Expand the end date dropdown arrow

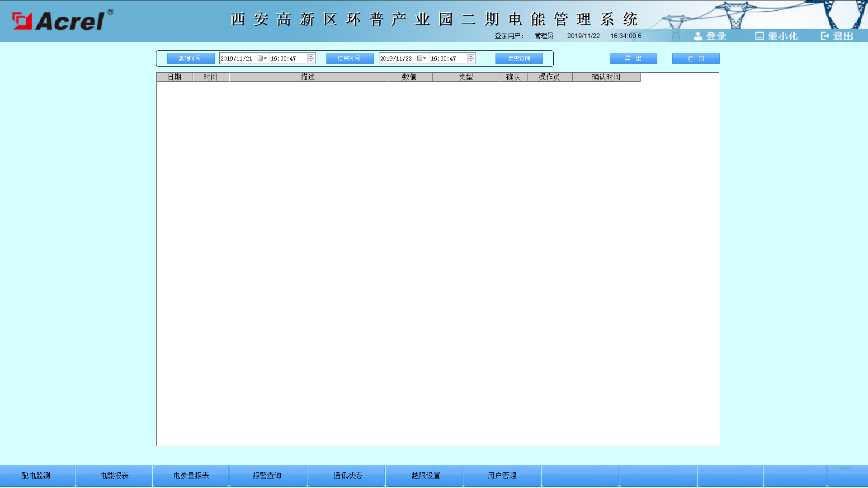coord(425,58)
